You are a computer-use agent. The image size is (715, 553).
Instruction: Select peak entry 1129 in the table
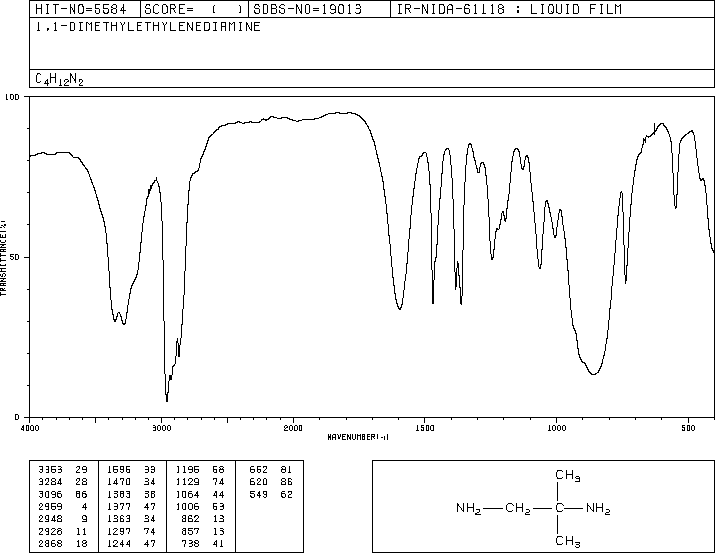click(200, 481)
